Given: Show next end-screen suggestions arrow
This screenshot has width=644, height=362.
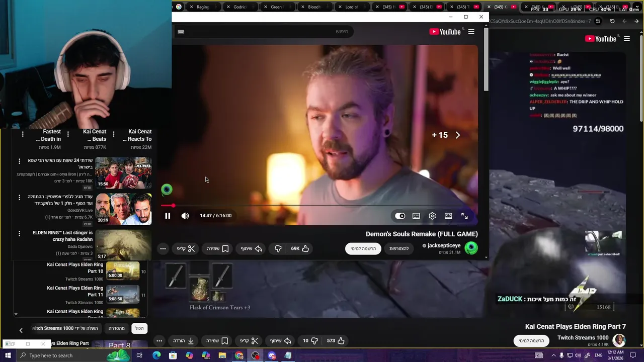Looking at the screenshot, I should tap(458, 135).
